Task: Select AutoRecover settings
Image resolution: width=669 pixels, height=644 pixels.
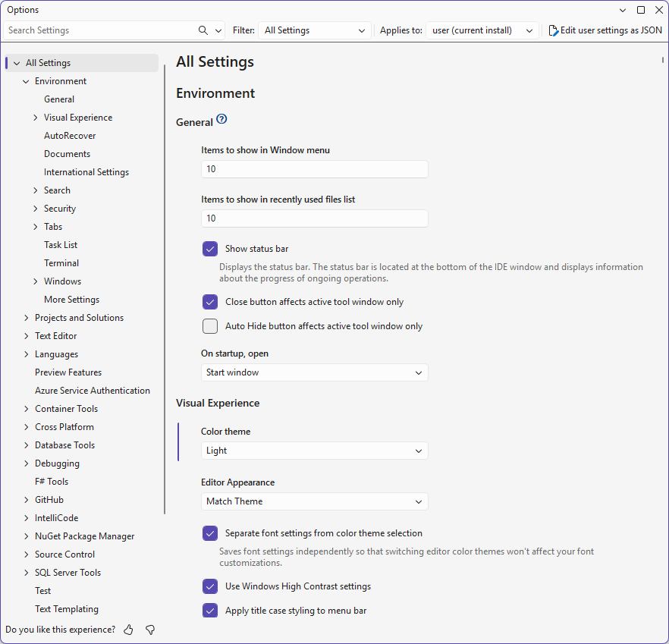Action: pyautogui.click(x=70, y=136)
